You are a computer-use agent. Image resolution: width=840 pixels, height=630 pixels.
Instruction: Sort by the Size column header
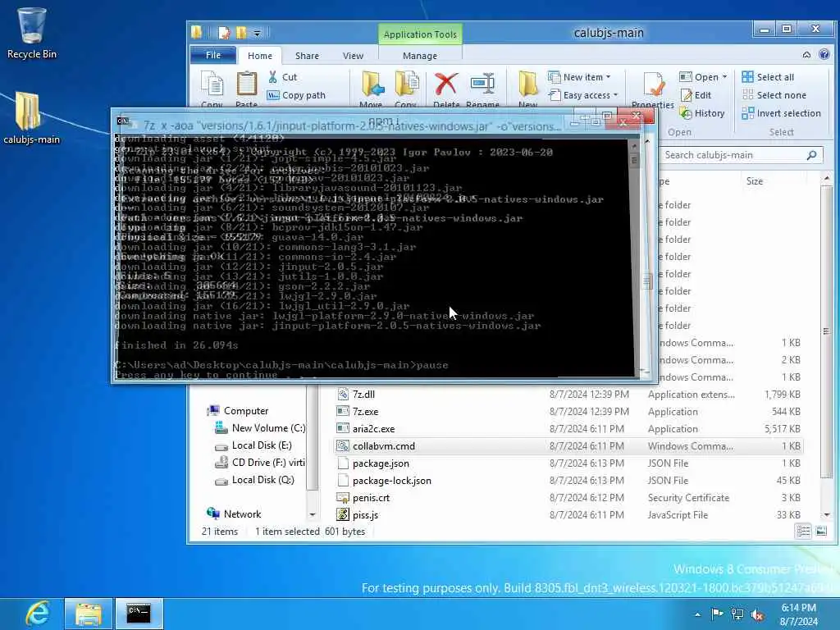(x=755, y=181)
